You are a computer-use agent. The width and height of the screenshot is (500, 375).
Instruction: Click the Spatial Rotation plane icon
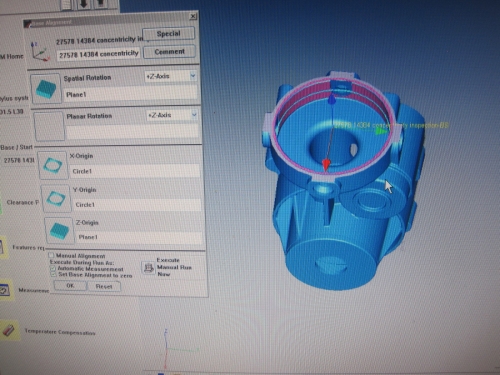(45, 88)
